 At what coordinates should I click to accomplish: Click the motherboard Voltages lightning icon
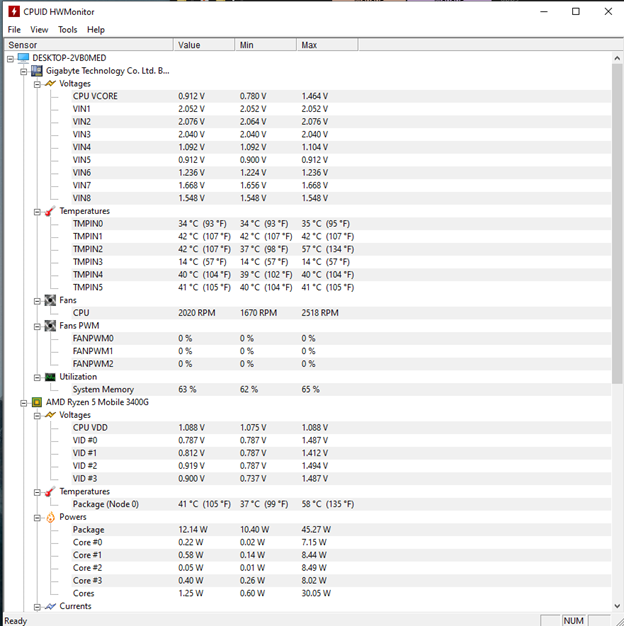(50, 83)
